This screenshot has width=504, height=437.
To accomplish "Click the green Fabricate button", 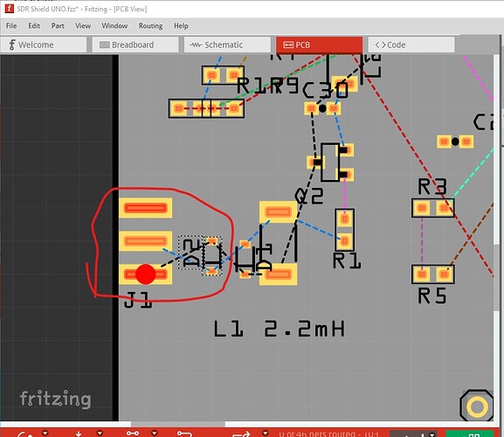I will [470, 434].
